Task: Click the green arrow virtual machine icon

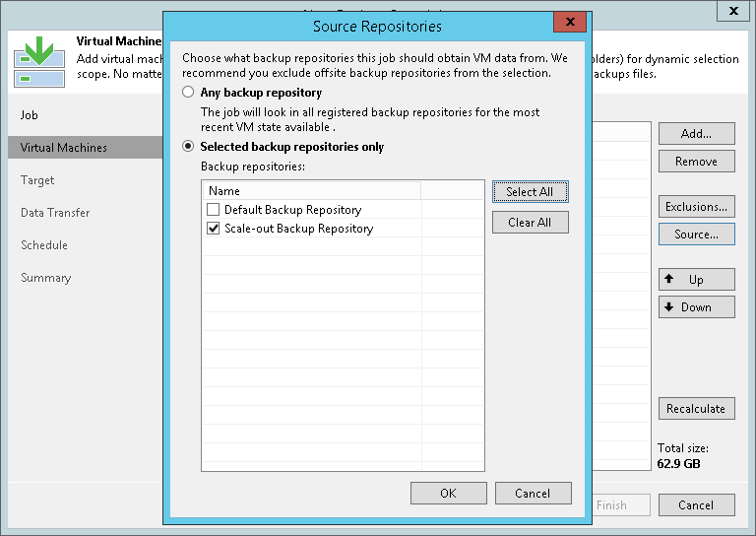Action: [39, 62]
